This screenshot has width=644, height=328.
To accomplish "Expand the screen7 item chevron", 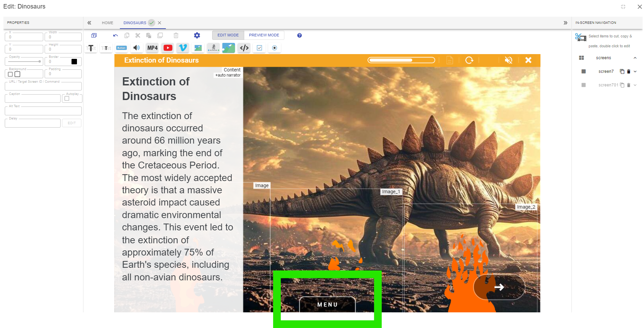I will [635, 71].
